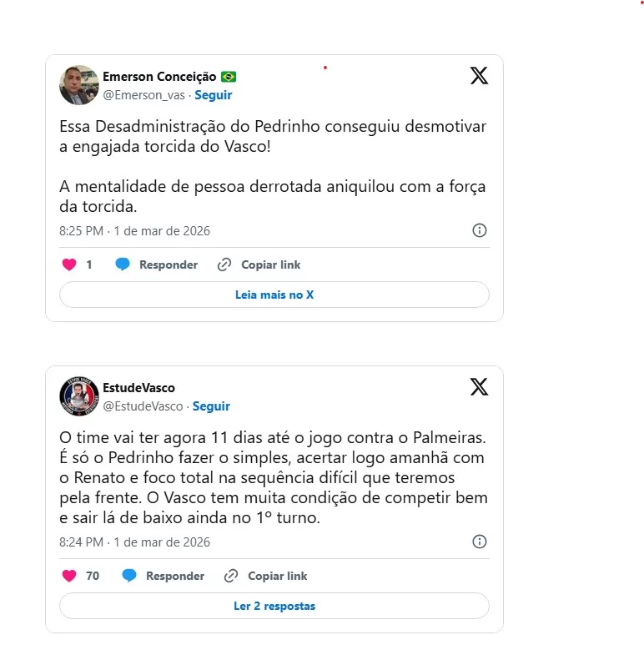644x660 pixels.
Task: Click the EstudeVasco display name
Action: [x=138, y=388]
